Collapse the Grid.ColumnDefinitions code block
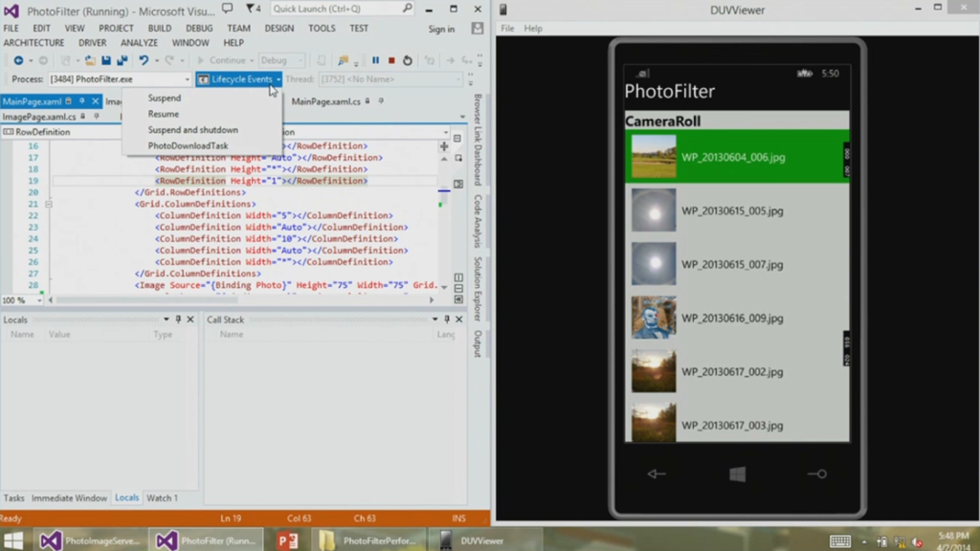This screenshot has height=551, width=980. [x=48, y=205]
